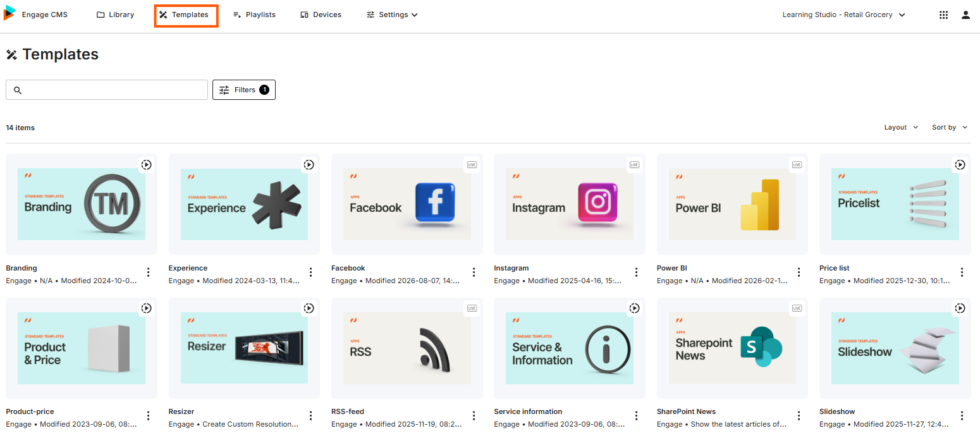Click the LIVE badge on Power BI card

797,164
